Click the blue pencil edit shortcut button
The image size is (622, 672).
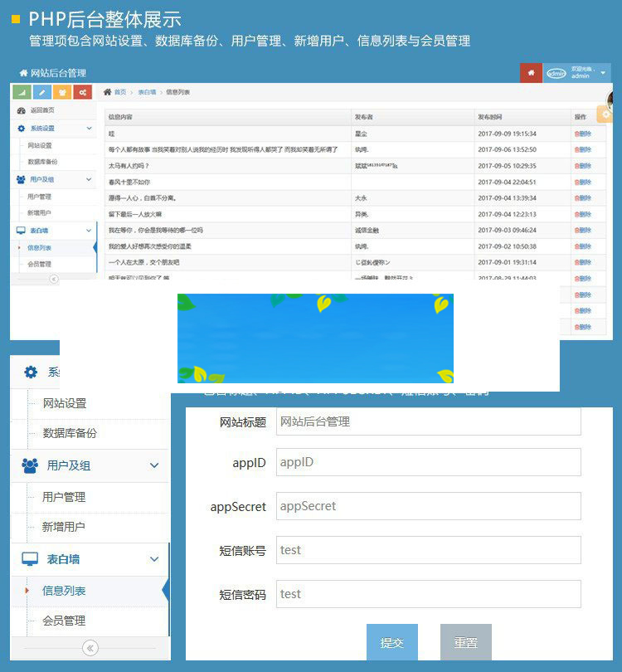pyautogui.click(x=41, y=92)
